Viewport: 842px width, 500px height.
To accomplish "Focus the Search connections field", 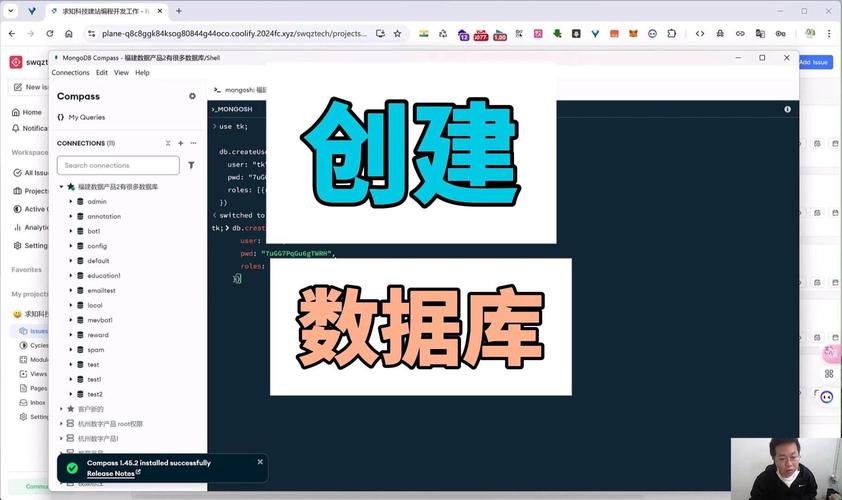I will (118, 165).
